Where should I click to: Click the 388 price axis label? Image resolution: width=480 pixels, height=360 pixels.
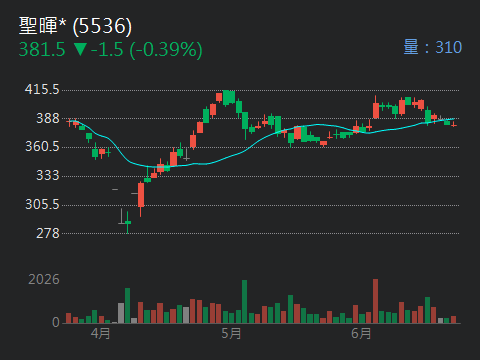48,118
